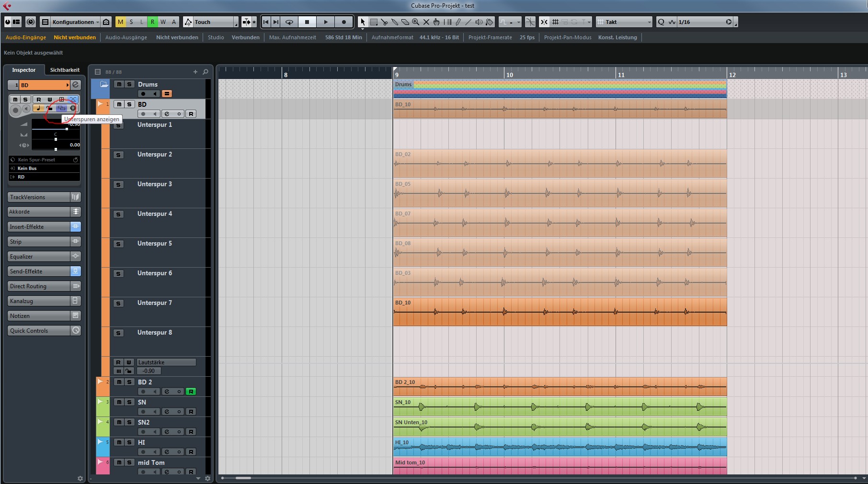868x484 pixels.
Task: Click the RD output routing field
Action: coord(44,177)
